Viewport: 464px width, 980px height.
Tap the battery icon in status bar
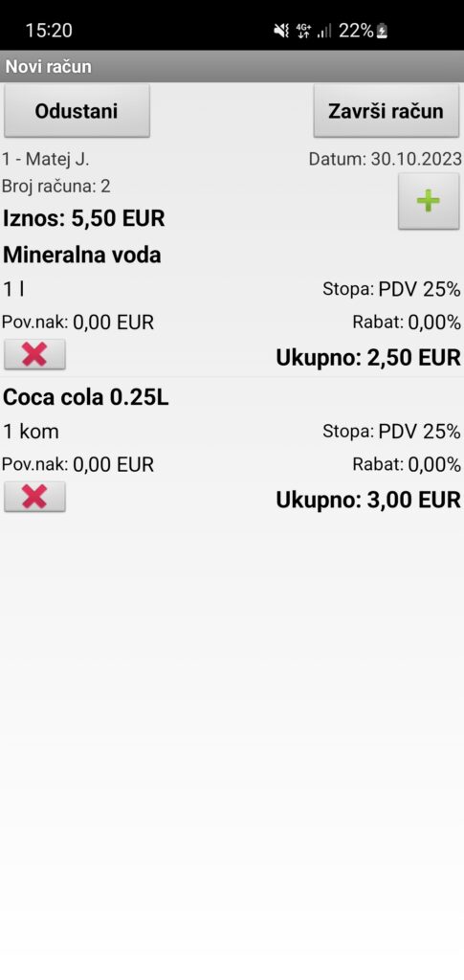382,30
